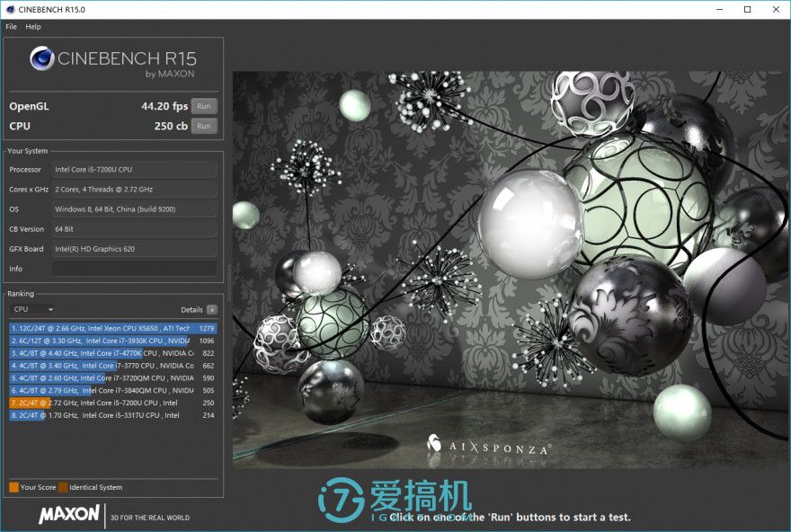Maximize the Cinebench window

748,10
